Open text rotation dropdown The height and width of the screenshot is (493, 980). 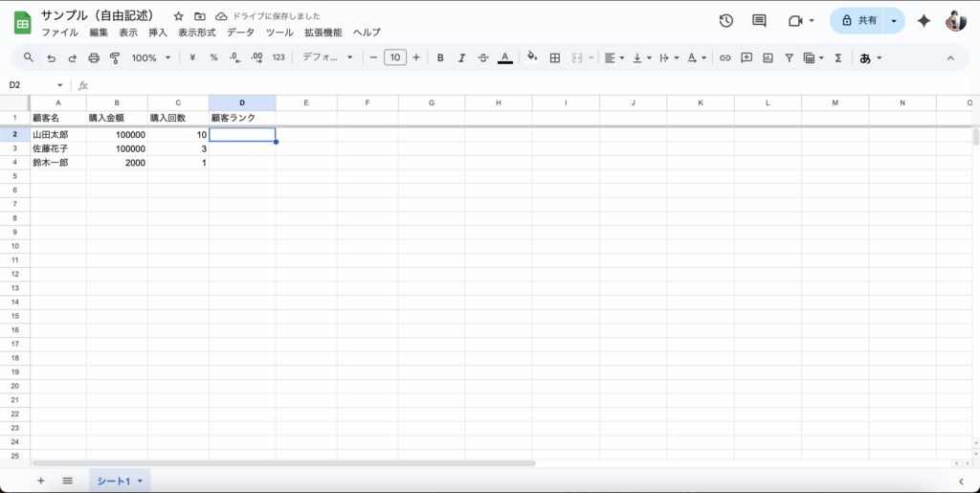coord(697,58)
